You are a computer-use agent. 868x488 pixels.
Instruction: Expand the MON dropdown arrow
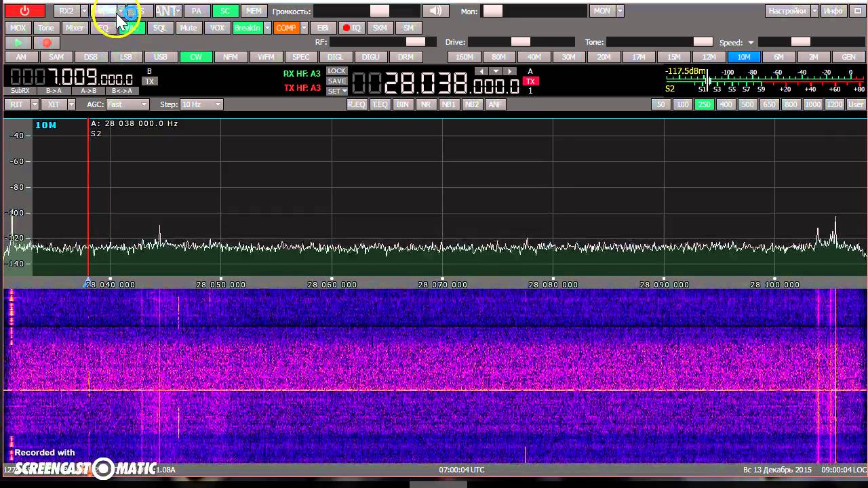(620, 11)
